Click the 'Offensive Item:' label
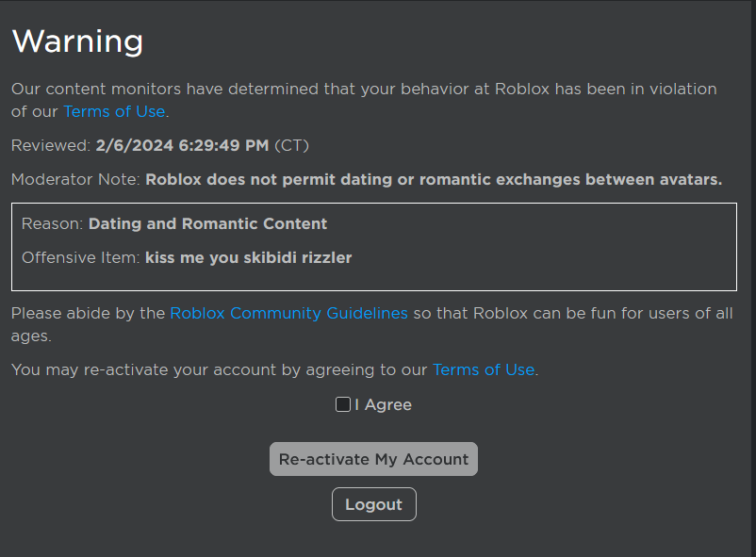Screen dimensions: 756x557 click(x=81, y=257)
